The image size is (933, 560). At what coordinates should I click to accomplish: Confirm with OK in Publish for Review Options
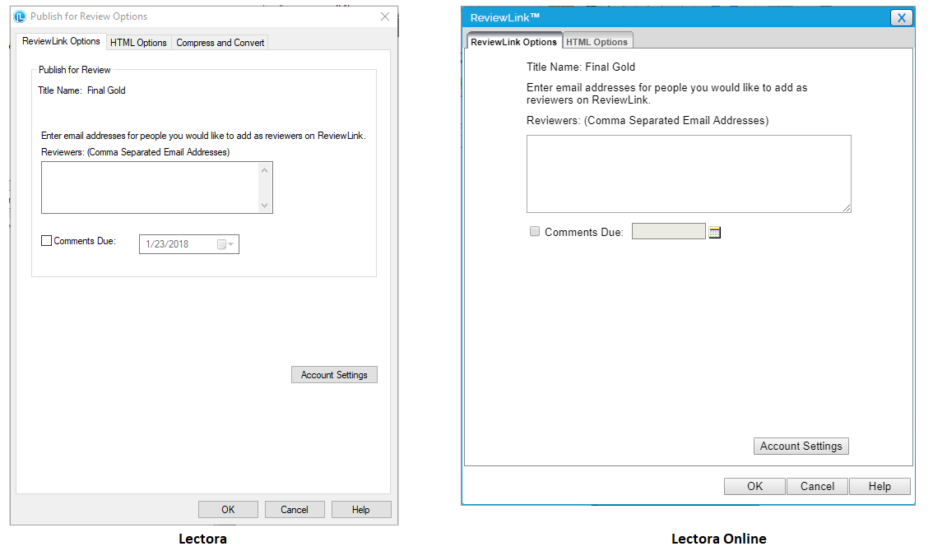(228, 510)
